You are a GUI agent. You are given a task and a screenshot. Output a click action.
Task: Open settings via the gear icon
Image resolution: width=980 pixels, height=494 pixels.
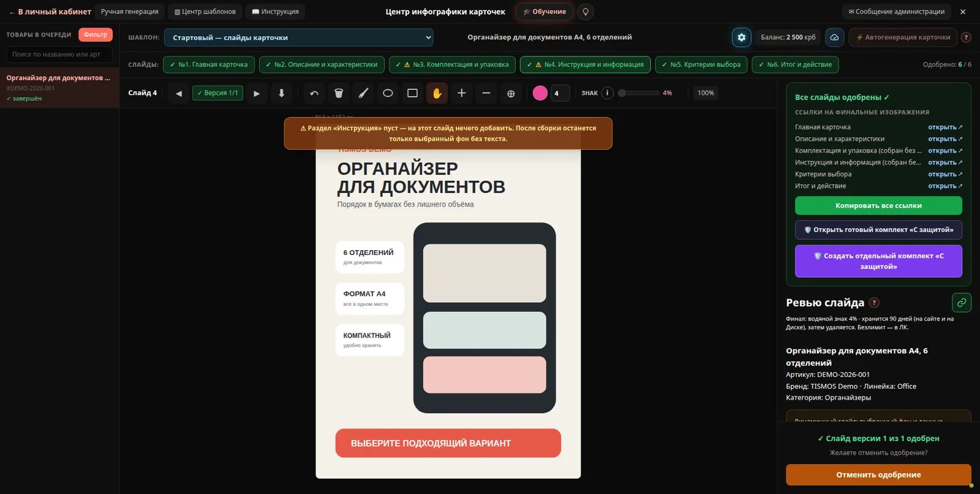pos(742,37)
